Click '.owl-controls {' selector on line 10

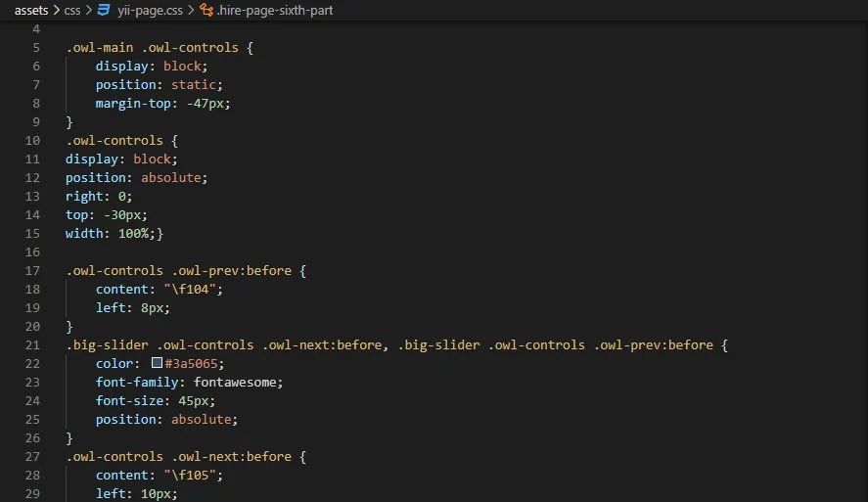121,141
